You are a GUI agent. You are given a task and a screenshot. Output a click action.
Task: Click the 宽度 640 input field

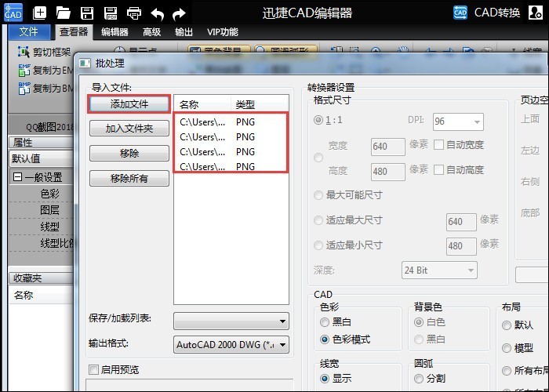pyautogui.click(x=388, y=147)
